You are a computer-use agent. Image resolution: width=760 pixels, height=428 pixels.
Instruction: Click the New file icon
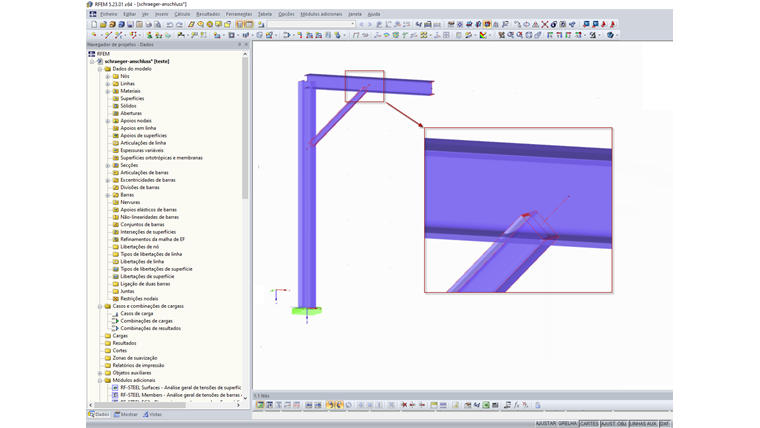click(x=94, y=24)
